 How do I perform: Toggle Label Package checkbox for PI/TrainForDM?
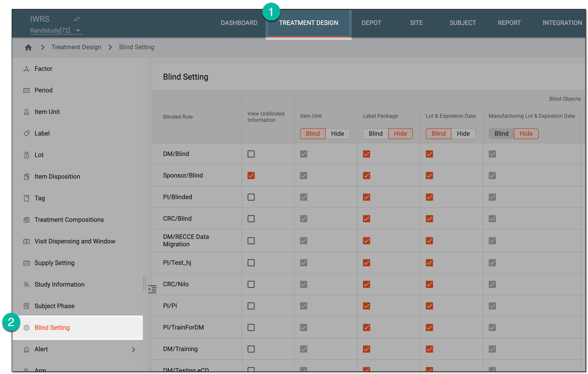366,327
